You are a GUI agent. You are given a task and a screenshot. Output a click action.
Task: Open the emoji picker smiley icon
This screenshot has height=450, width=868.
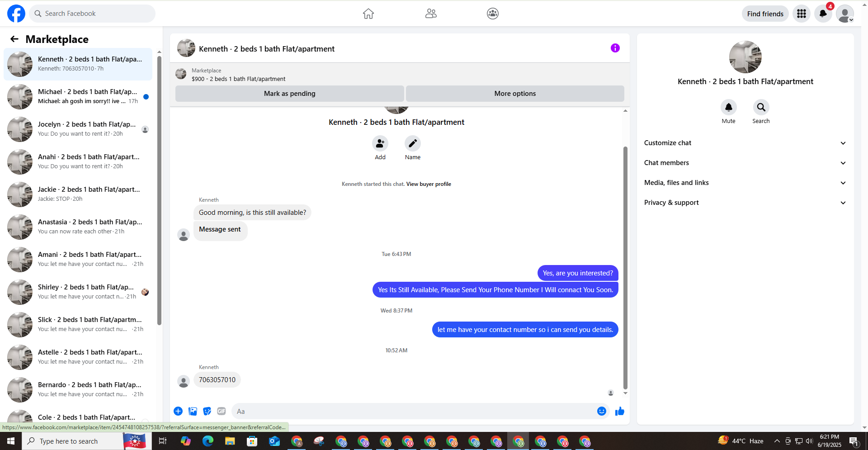pyautogui.click(x=602, y=411)
